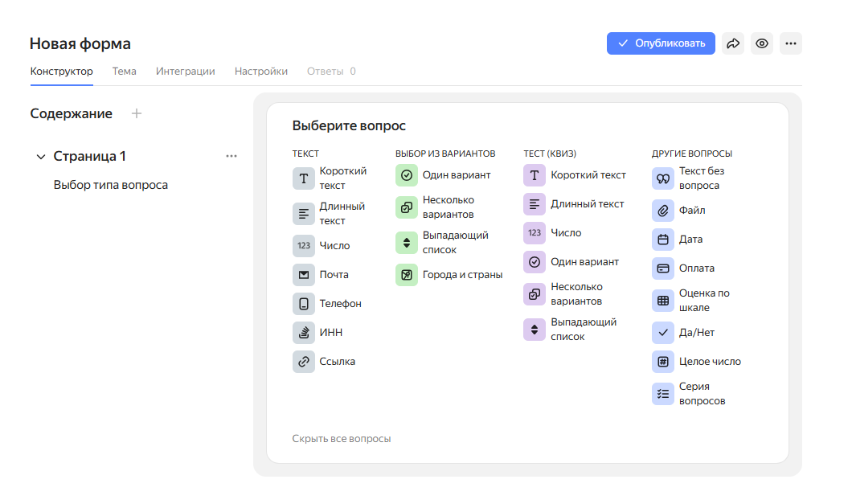Add new content with plus icon

tap(137, 113)
